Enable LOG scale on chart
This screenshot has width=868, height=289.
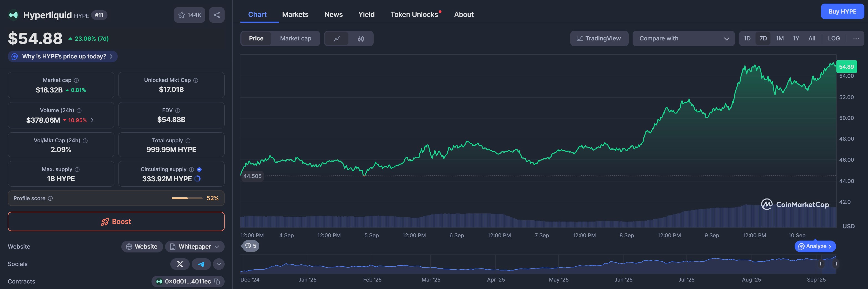(x=834, y=38)
